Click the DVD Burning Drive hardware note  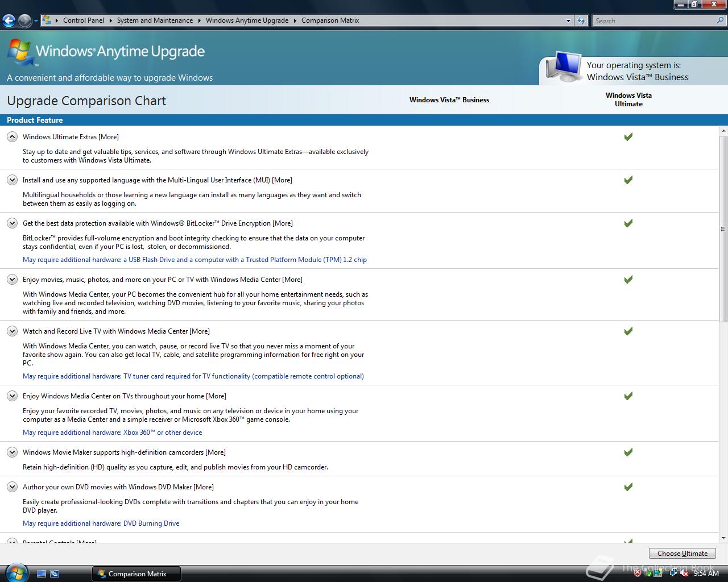pos(101,523)
